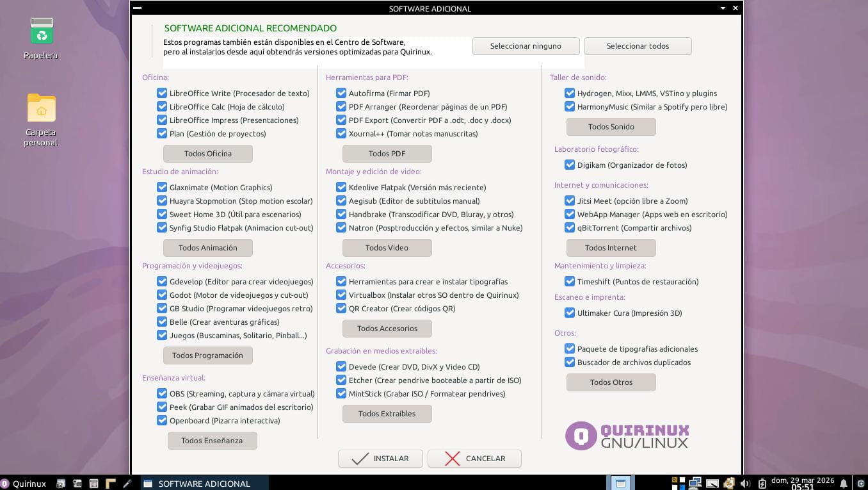Click the SOFTWARE ADICIONAL taskbar entry
Viewport: 868px width, 490px height.
point(205,484)
